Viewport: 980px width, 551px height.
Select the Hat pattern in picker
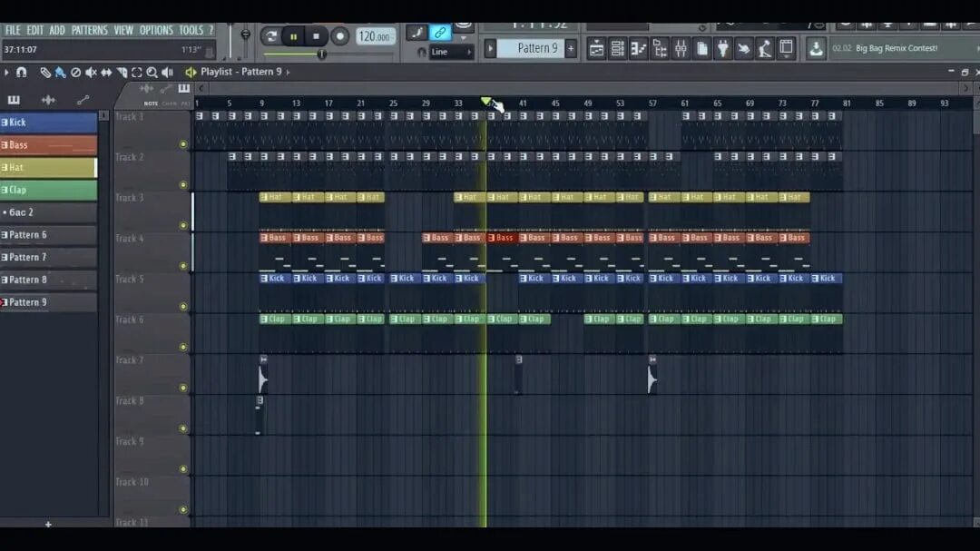point(49,168)
